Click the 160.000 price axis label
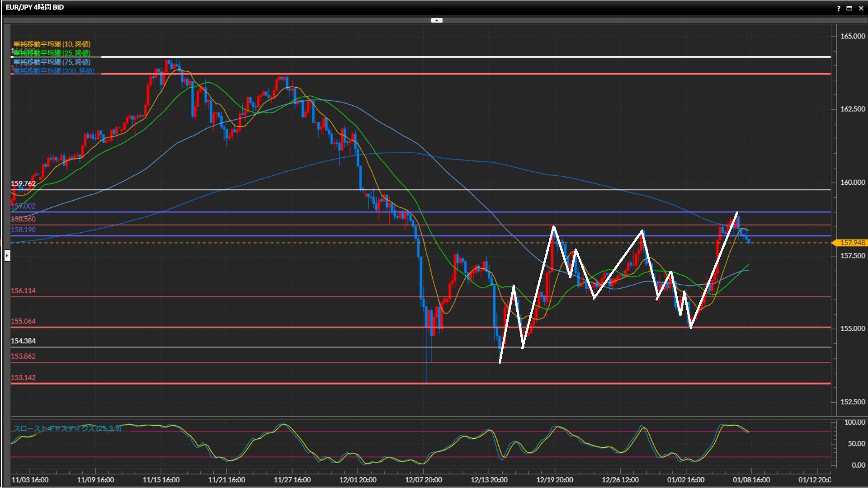This screenshot has width=868, height=488. click(852, 183)
